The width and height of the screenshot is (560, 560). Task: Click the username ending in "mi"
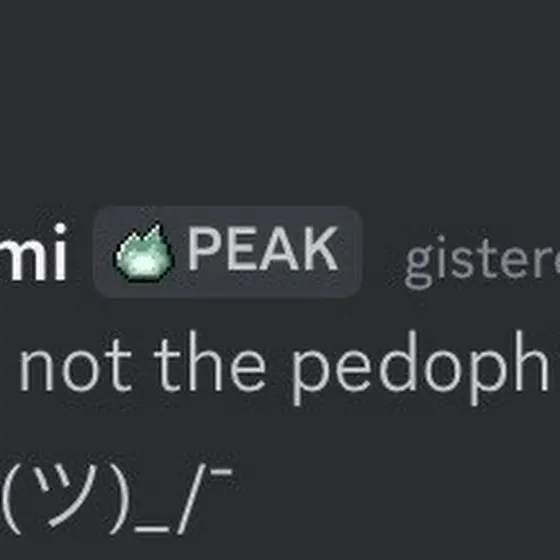[33, 251]
